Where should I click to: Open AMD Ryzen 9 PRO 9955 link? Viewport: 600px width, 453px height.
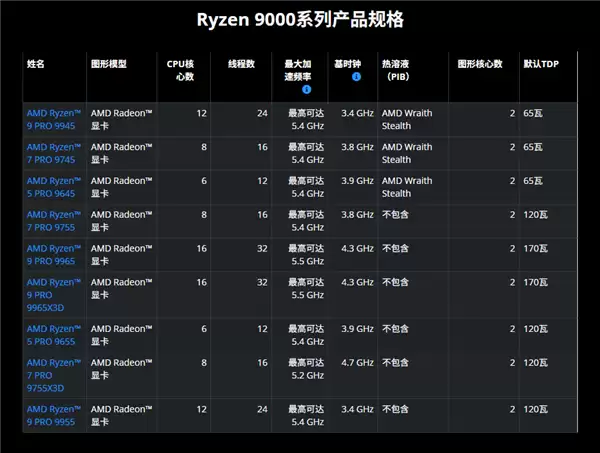click(54, 416)
